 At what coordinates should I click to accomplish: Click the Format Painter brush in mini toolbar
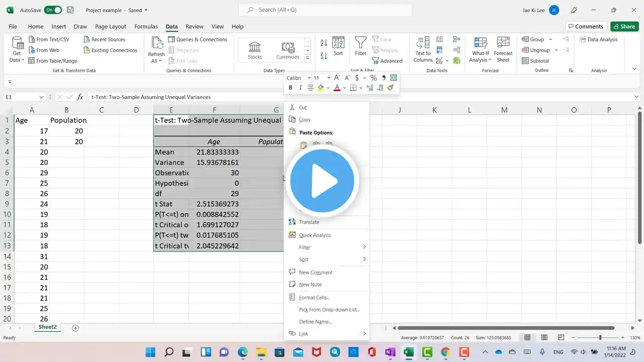point(390,87)
